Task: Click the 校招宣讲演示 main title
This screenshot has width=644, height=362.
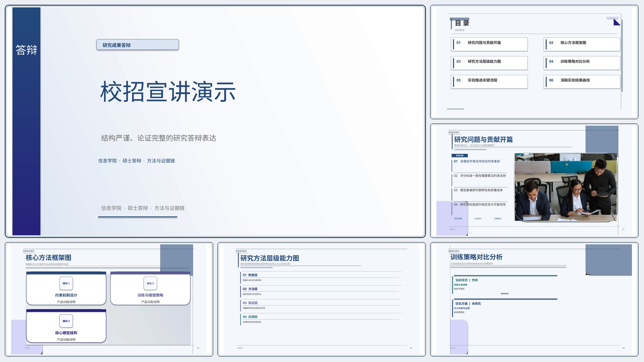Action: click(x=168, y=92)
